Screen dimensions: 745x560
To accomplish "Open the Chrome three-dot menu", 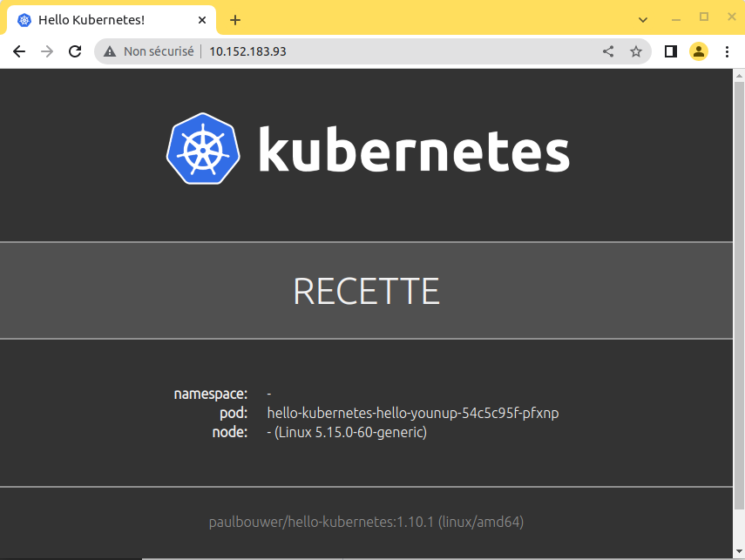I will pos(727,51).
